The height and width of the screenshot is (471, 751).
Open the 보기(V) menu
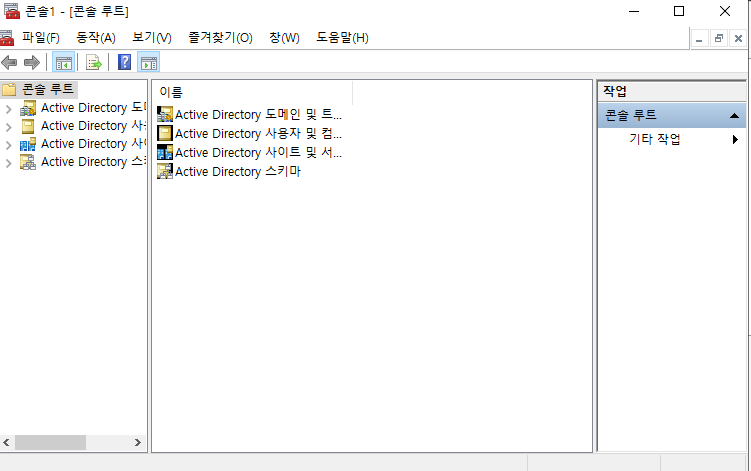pyautogui.click(x=152, y=38)
